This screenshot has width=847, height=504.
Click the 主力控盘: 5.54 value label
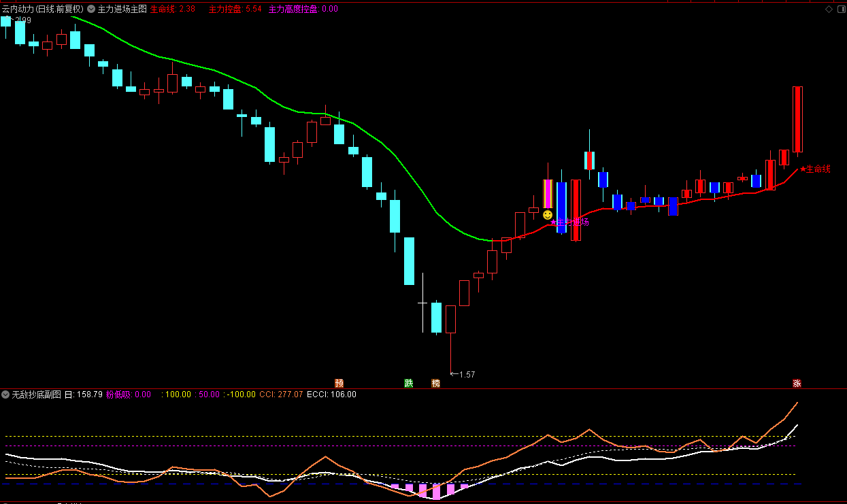click(x=235, y=9)
